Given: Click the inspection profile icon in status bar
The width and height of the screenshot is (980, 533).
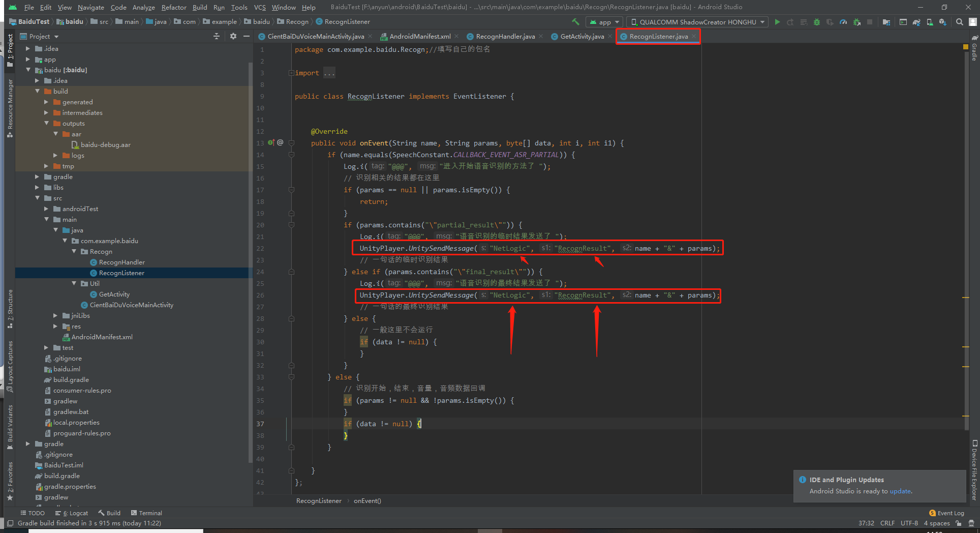Looking at the screenshot, I should [x=971, y=523].
